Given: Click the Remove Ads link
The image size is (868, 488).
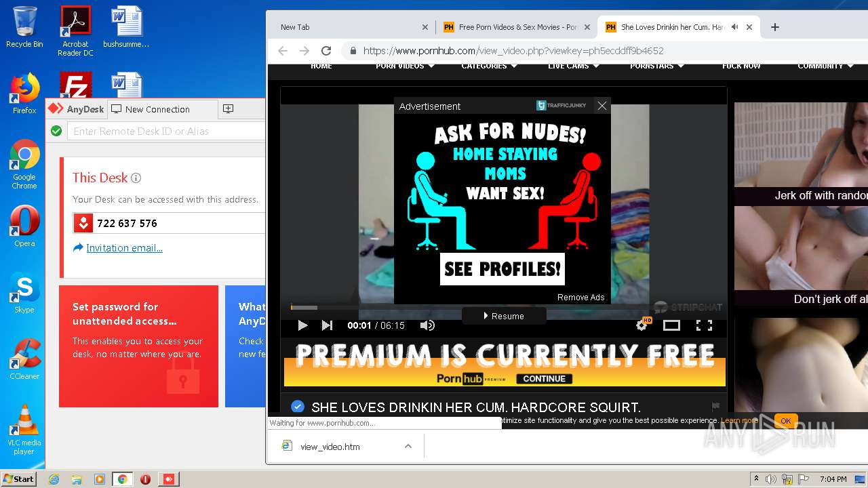Looking at the screenshot, I should (x=580, y=298).
